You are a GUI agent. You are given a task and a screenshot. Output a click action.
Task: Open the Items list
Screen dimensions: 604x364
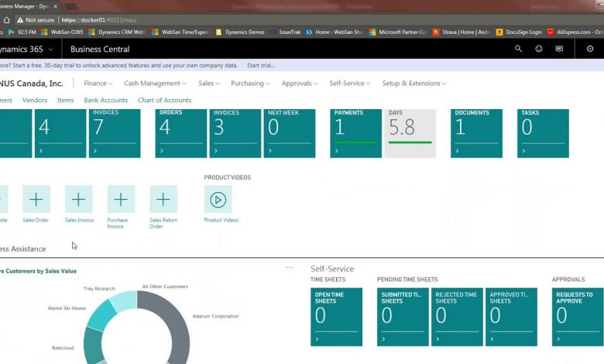click(x=65, y=100)
